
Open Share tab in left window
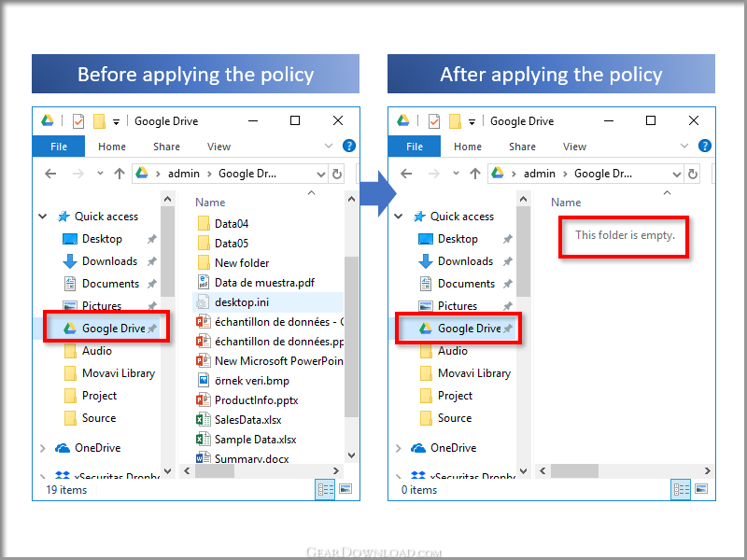166,147
